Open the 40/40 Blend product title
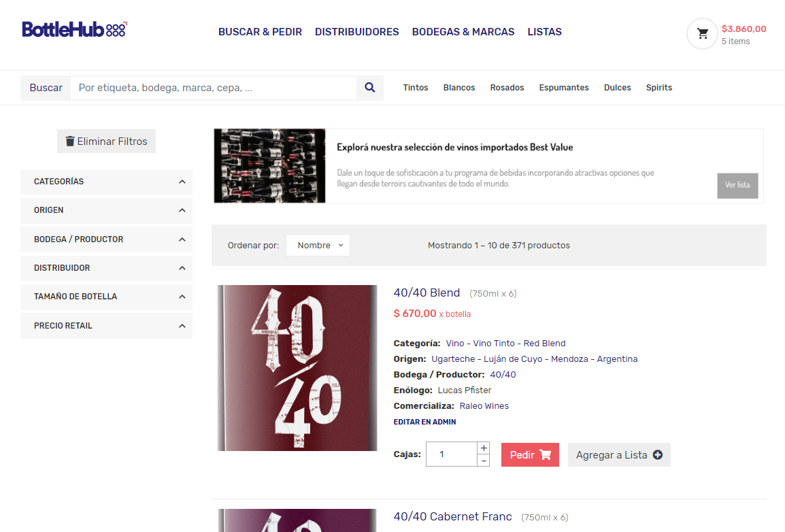785x532 pixels. coord(427,293)
